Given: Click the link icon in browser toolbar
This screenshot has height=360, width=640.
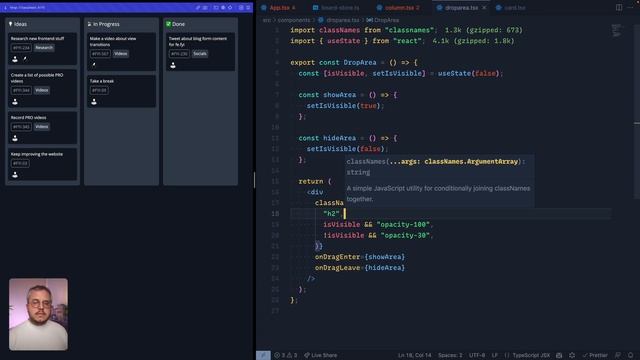Looking at the screenshot, I should pyautogui.click(x=198, y=7).
